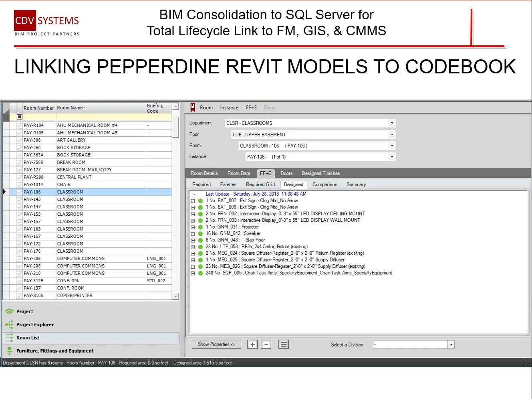Sort by the Briefing Code column header
532x399 pixels.
click(x=159, y=108)
